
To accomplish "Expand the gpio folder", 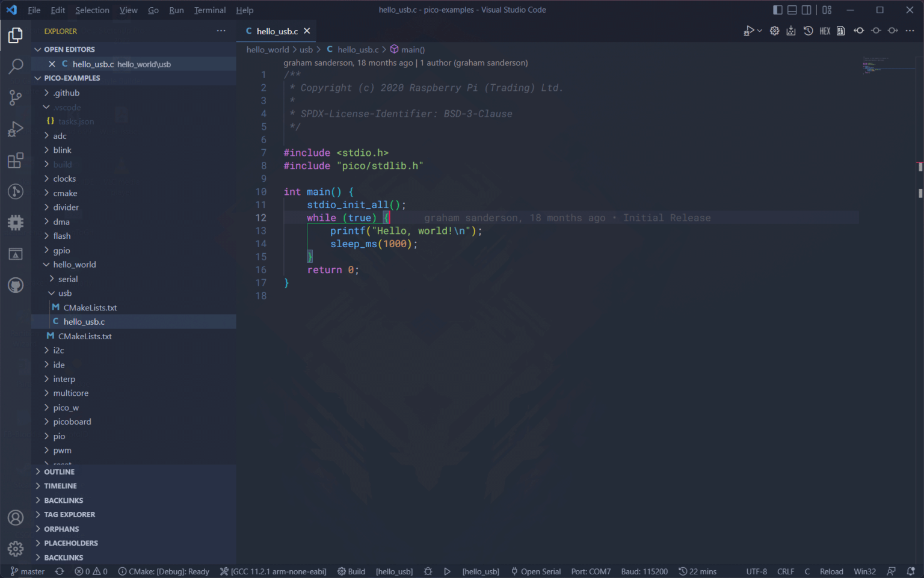I will tap(61, 251).
